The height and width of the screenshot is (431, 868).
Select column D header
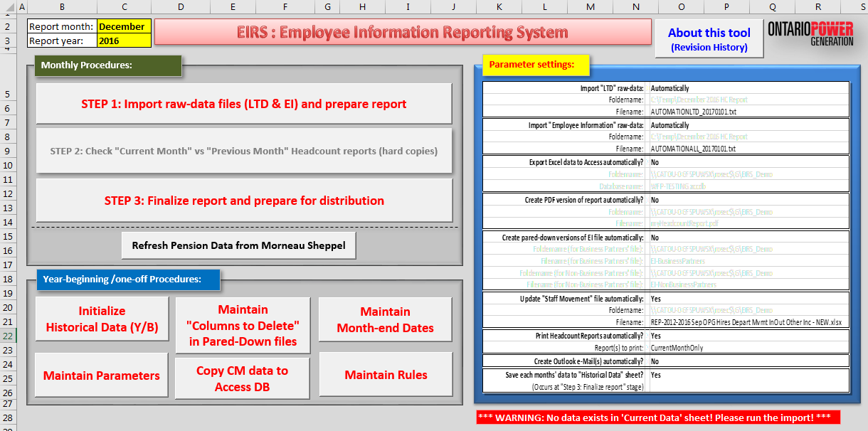coord(181,6)
